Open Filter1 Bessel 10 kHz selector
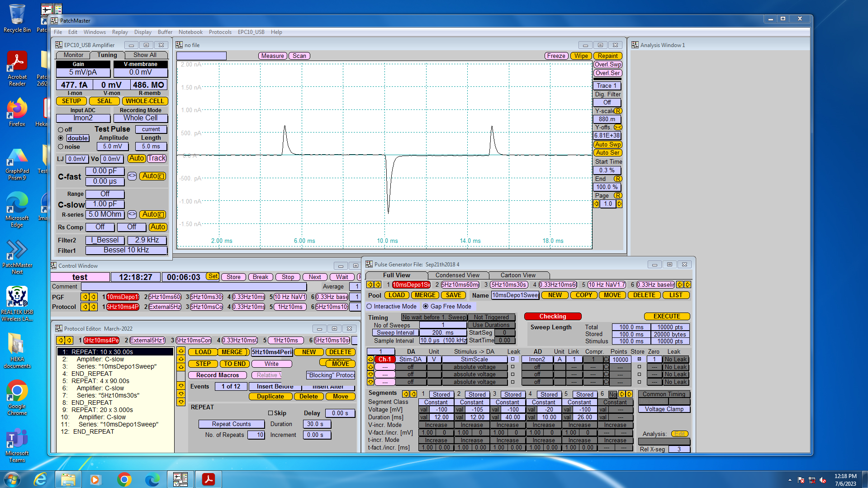The image size is (868, 488). click(126, 250)
